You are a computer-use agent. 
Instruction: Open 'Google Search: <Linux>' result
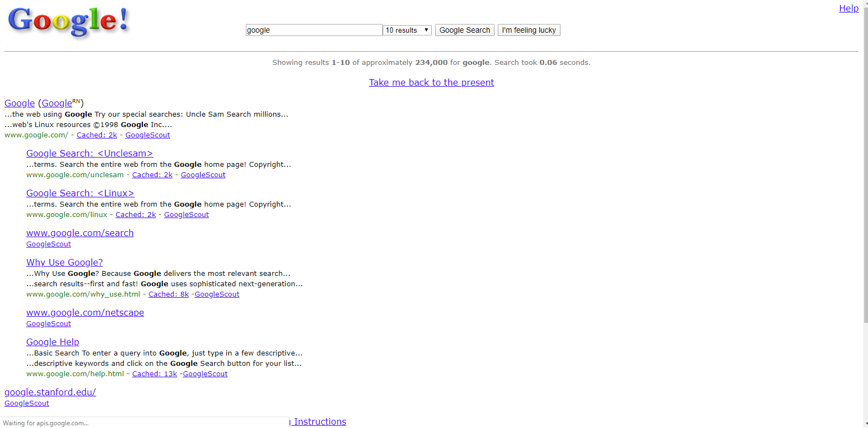point(80,193)
